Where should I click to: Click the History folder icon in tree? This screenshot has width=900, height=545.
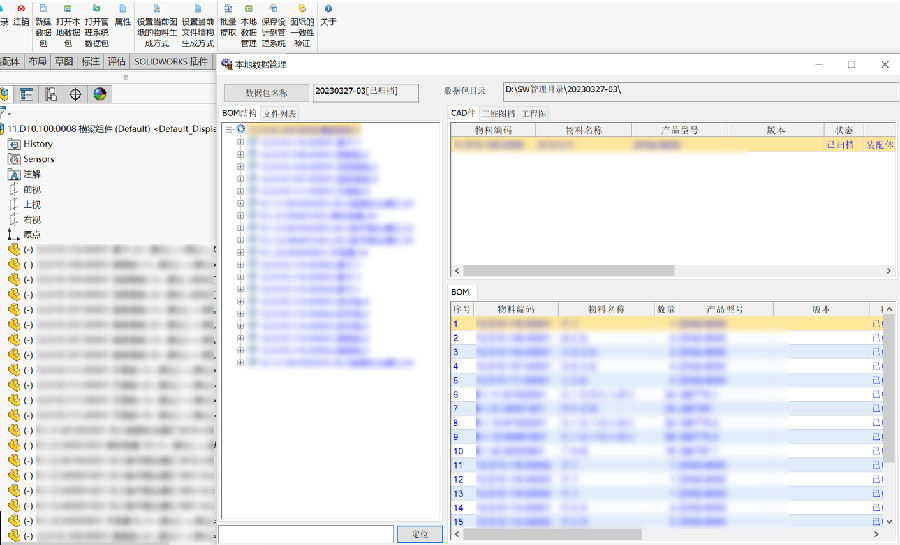click(x=14, y=144)
